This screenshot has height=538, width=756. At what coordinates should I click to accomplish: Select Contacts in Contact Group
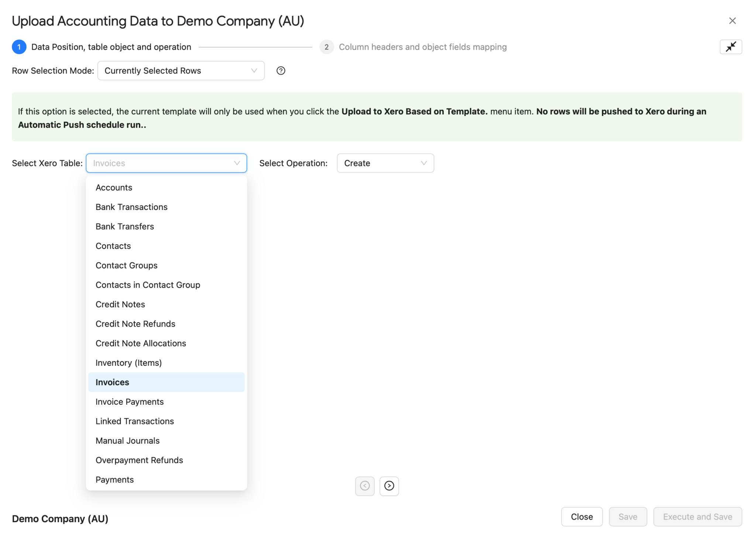(x=166, y=285)
